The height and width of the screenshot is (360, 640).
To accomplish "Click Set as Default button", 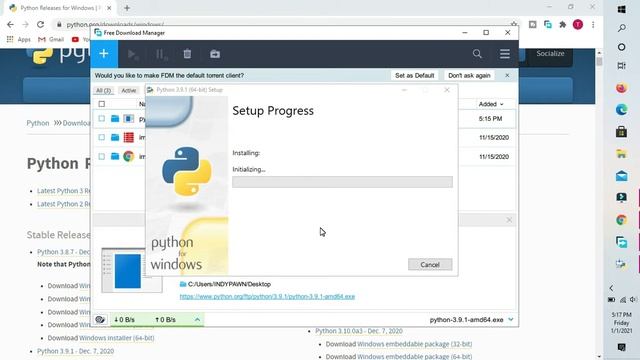I will tap(414, 76).
